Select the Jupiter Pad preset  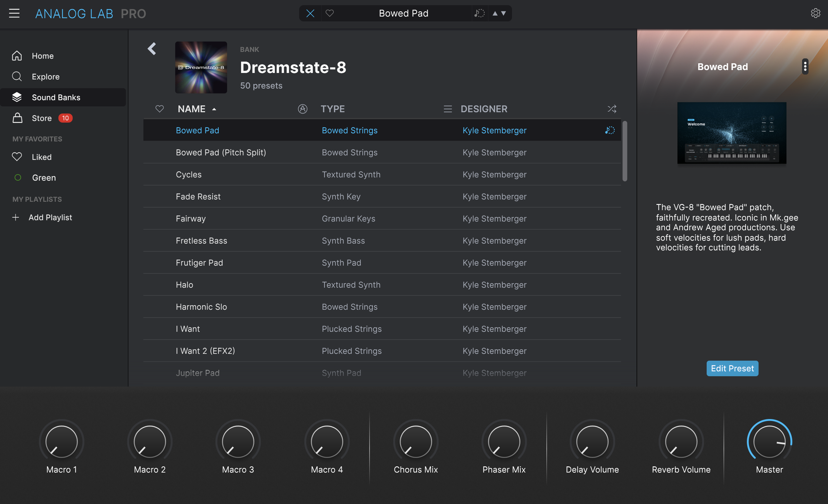pos(382,373)
